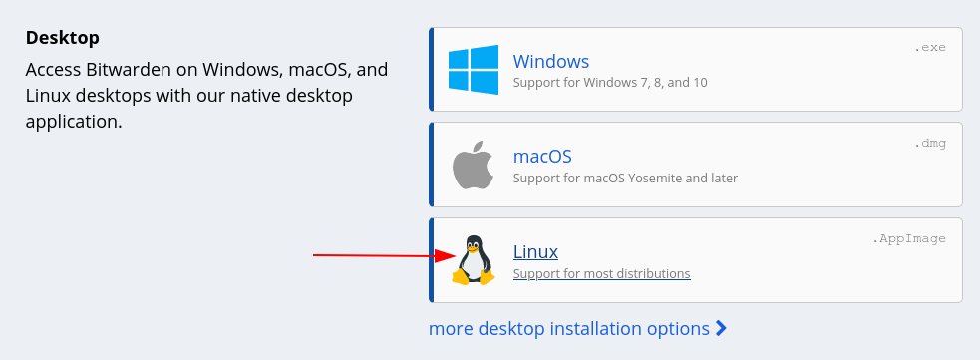Click the .exe file type label
Viewport: 980px width, 360px height.
coord(930,48)
